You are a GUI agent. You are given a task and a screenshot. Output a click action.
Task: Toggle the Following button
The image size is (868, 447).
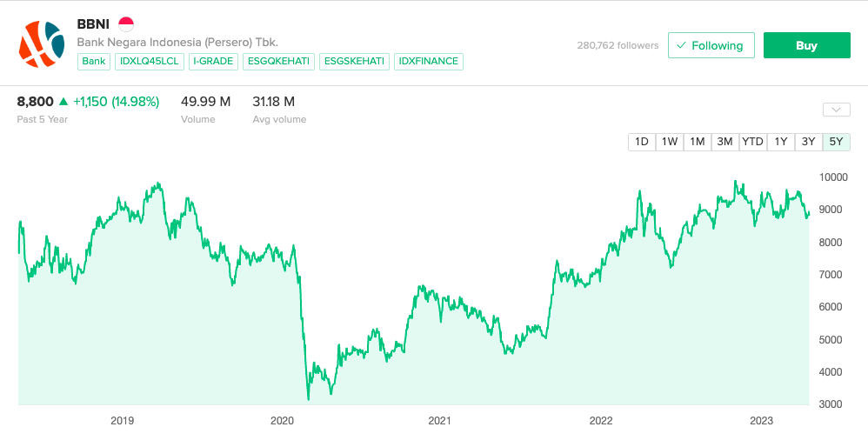711,45
